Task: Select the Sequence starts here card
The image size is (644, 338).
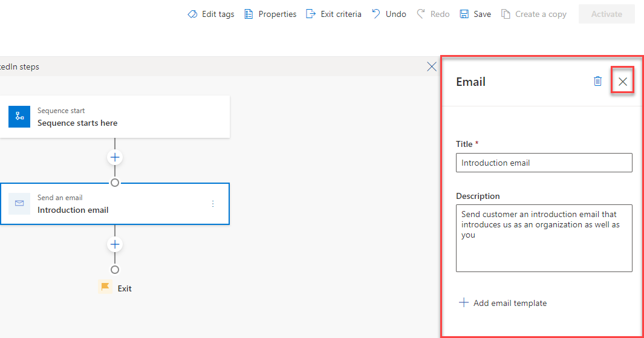Action: tap(114, 117)
